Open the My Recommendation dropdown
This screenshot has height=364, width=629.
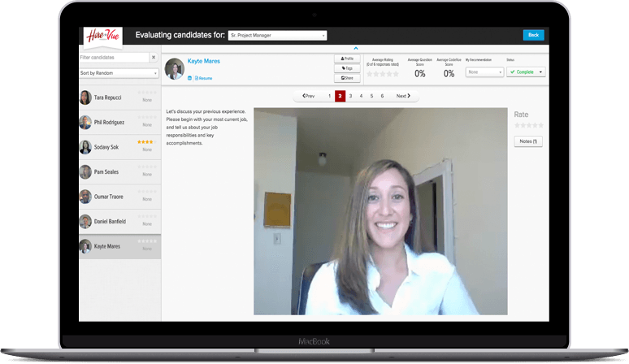[x=484, y=71]
